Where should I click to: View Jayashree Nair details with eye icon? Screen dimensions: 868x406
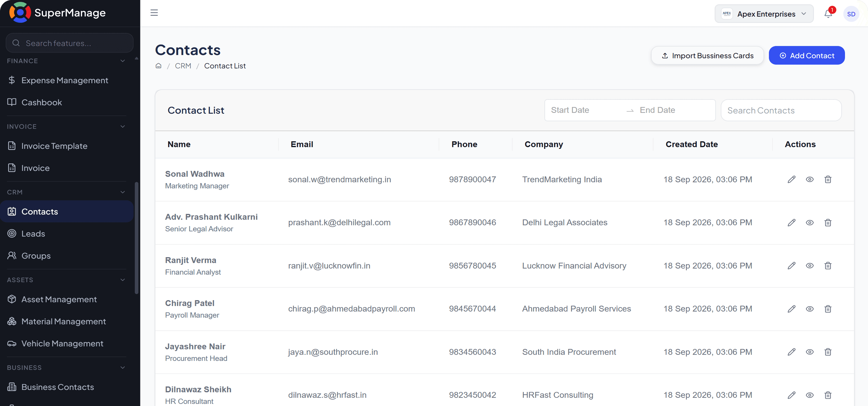pyautogui.click(x=810, y=352)
